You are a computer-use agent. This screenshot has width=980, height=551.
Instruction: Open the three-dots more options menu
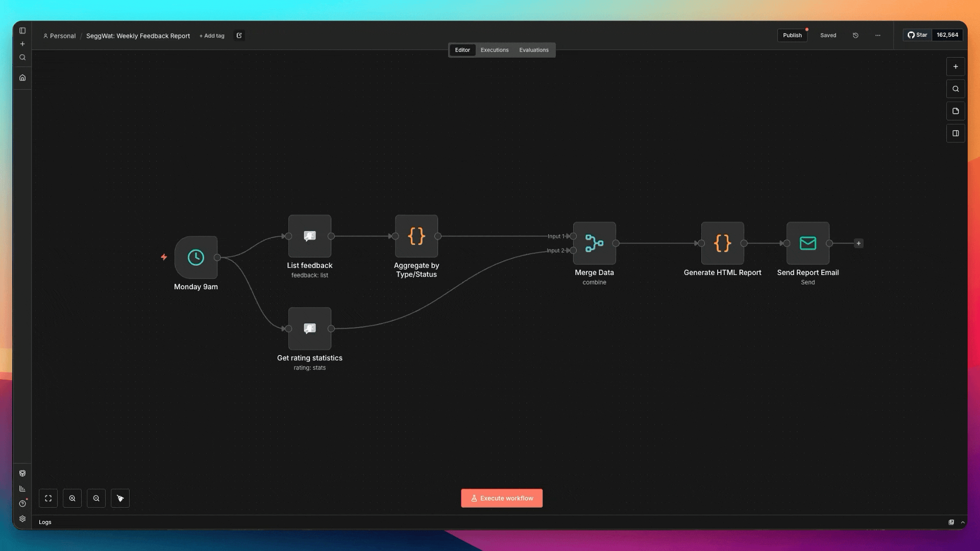pos(877,36)
